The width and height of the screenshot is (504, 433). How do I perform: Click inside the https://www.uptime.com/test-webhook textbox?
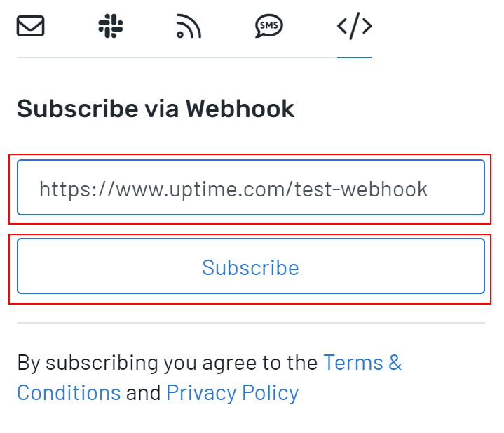250,188
